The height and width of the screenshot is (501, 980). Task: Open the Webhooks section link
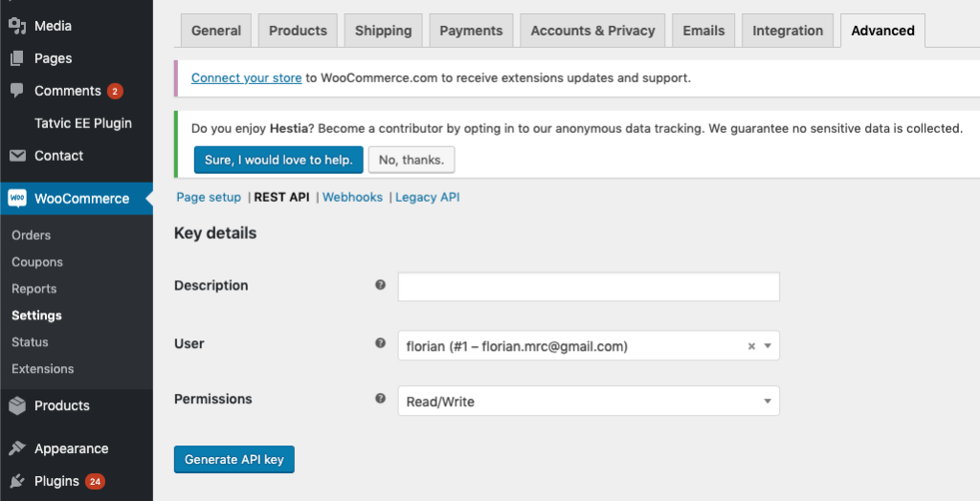352,197
